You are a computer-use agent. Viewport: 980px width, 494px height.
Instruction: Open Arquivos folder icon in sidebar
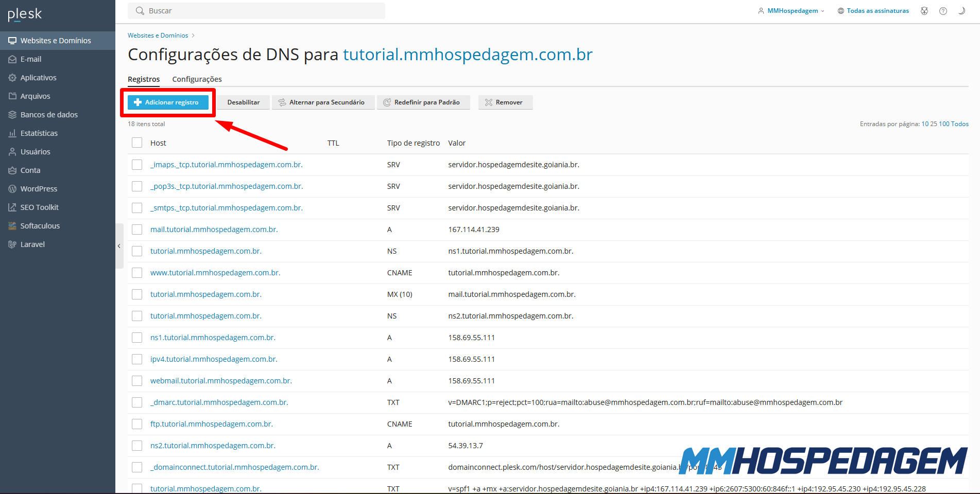(12, 96)
